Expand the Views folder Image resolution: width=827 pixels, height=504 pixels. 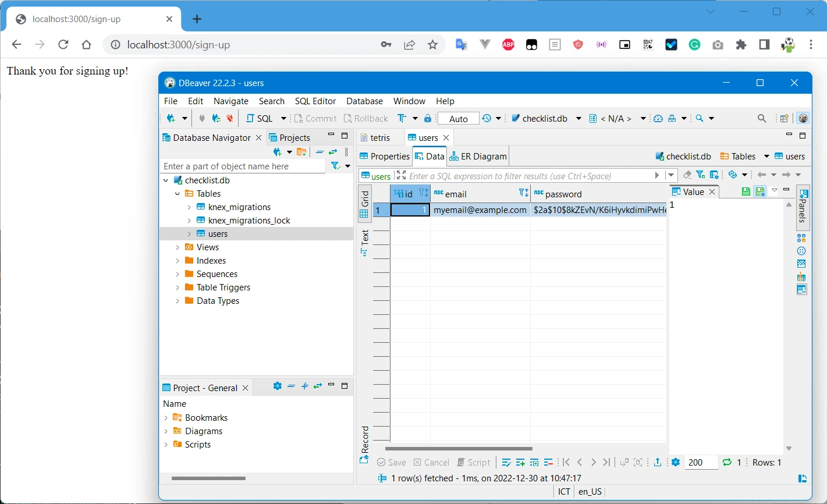[x=178, y=247]
